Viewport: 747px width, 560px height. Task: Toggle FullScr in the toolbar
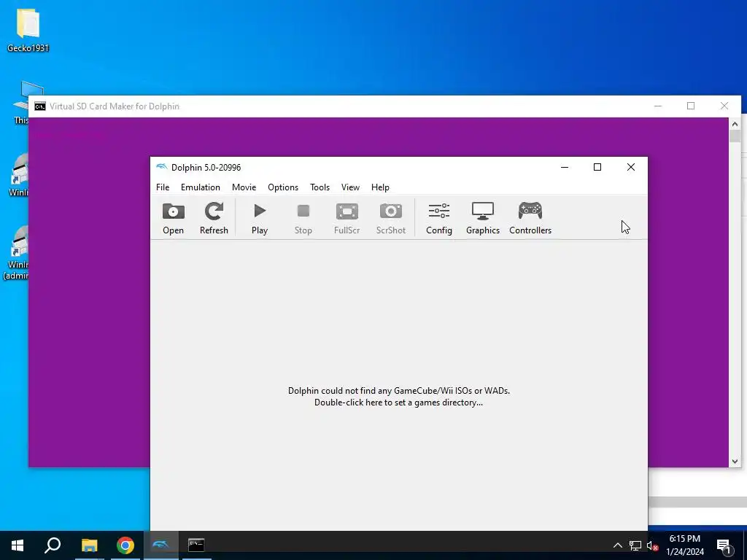[347, 219]
